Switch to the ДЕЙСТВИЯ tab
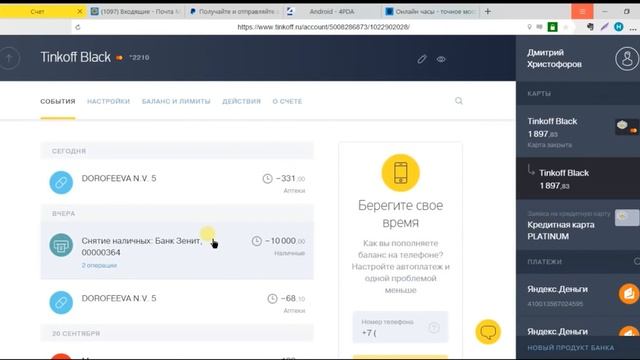640x360 pixels. point(241,101)
